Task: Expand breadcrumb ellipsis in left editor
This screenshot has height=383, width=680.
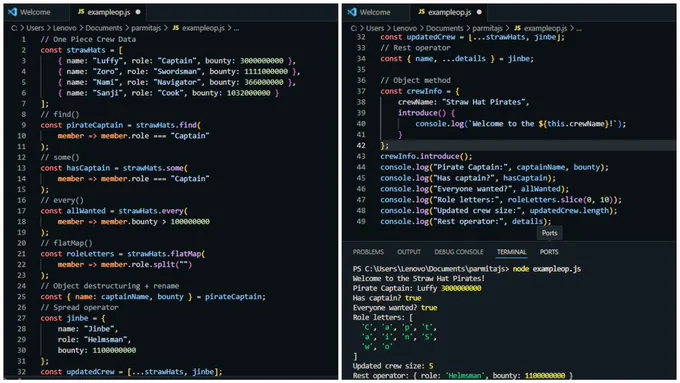Action: click(236, 29)
